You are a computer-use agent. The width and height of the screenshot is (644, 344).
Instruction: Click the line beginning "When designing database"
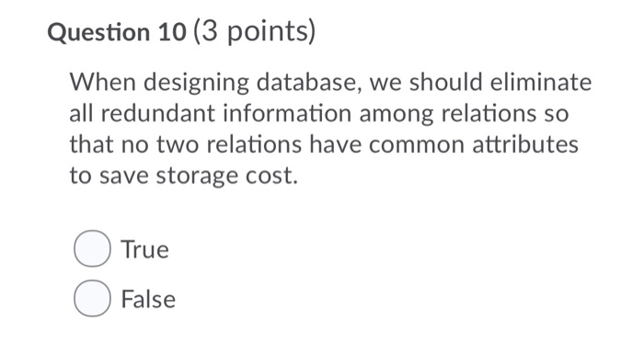[330, 83]
